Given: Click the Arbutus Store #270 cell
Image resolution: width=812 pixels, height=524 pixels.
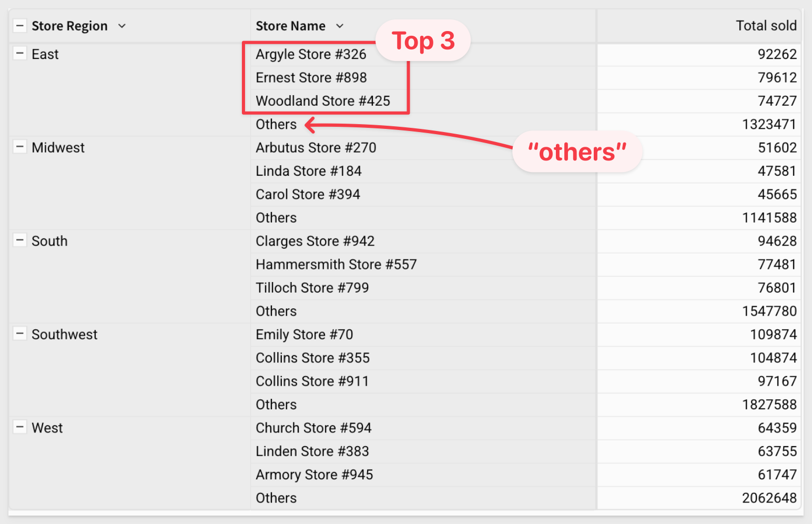Looking at the screenshot, I should (316, 148).
